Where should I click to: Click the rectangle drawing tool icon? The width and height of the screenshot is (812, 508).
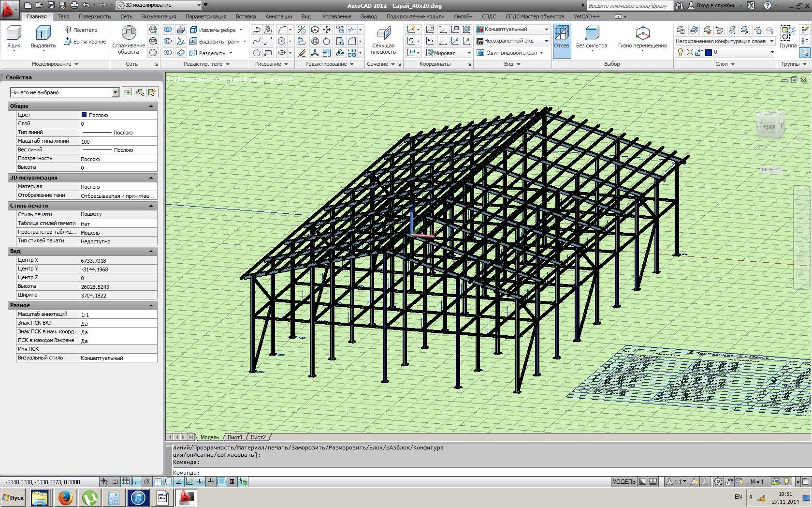[x=268, y=53]
